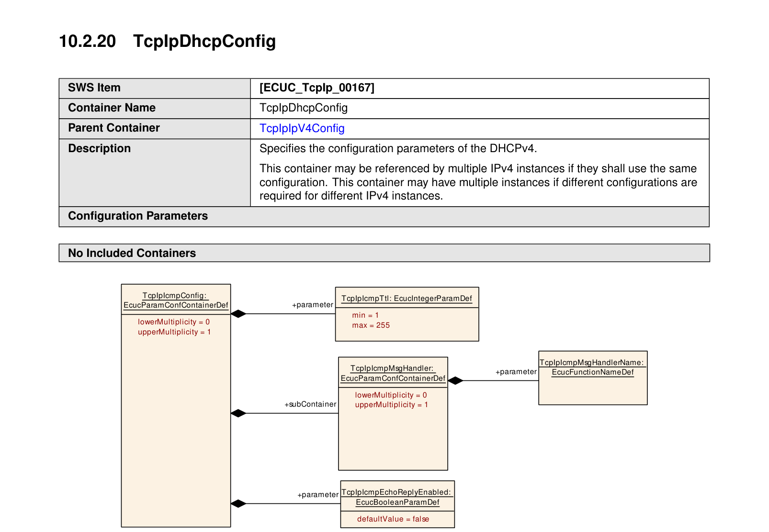The width and height of the screenshot is (769, 532).
Task: Click the 'min = 1' attribute of TcpIpIcmpTtl
Action: pyautogui.click(x=365, y=315)
